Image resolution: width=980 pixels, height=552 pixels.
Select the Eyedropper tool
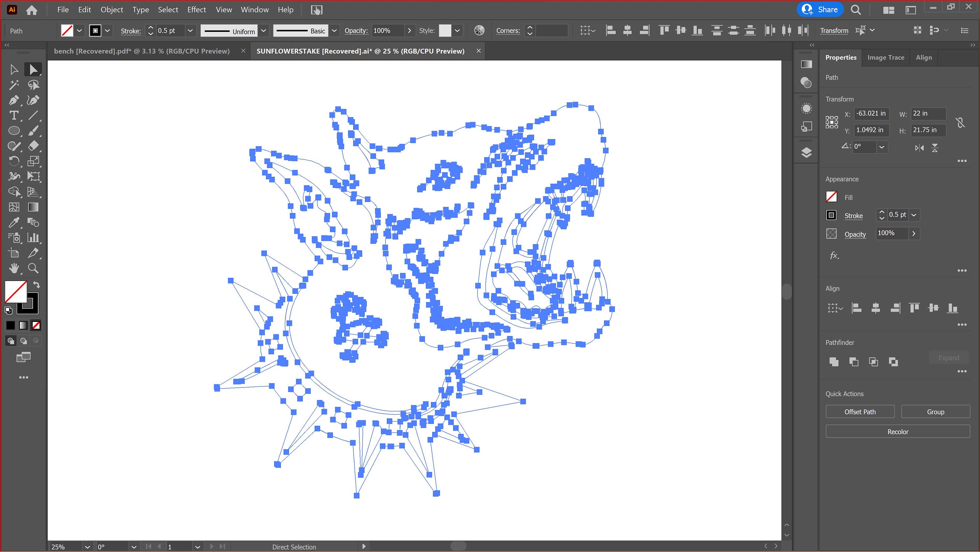pyautogui.click(x=14, y=222)
